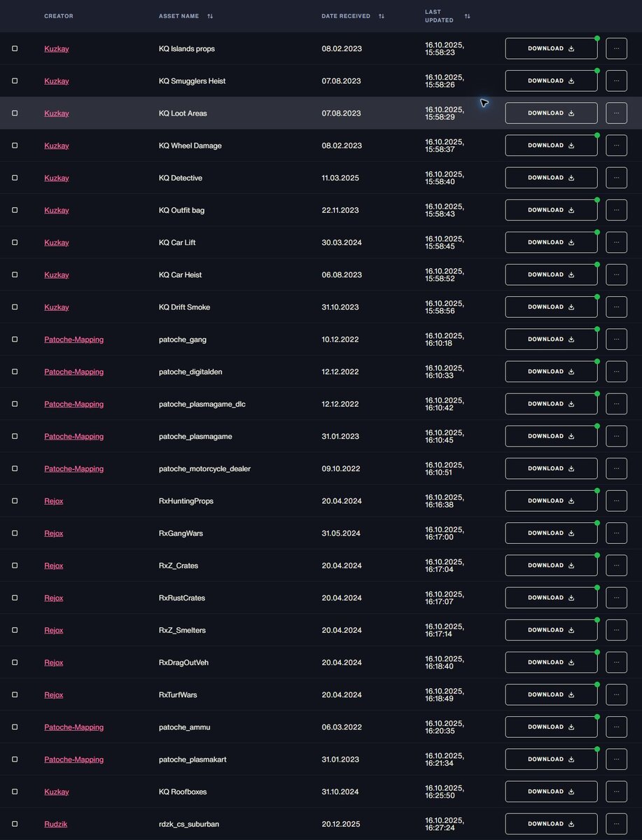Download the KQ Car Heist asset

[551, 274]
